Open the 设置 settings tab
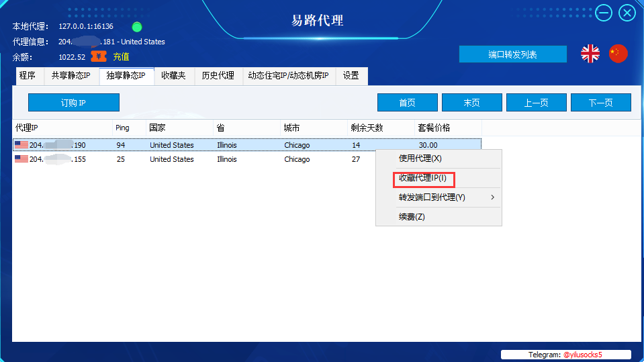 [351, 76]
